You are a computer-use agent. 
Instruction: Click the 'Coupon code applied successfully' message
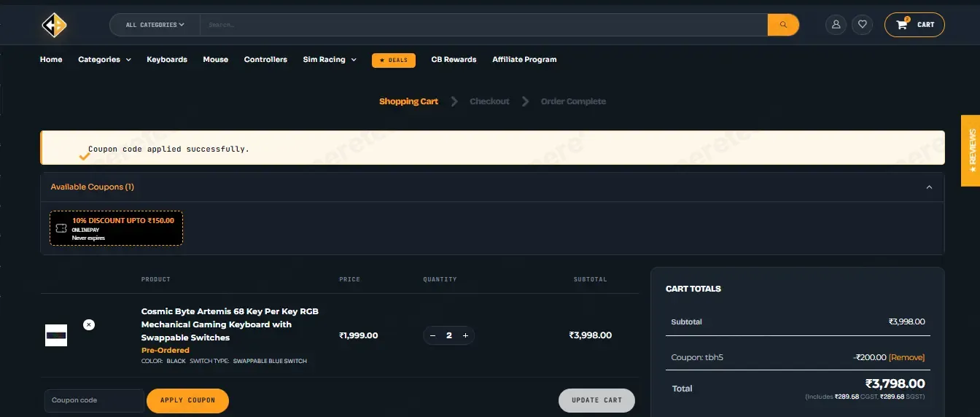(x=168, y=149)
